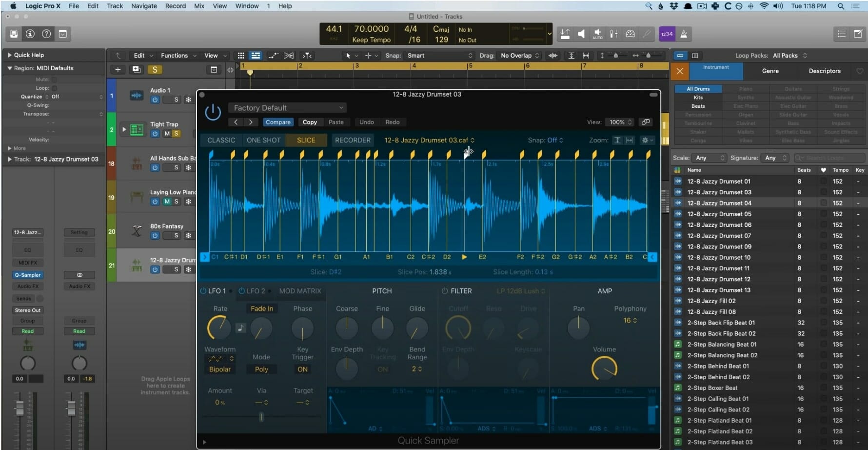Close the loop browser filter with X
Image resolution: width=868 pixels, height=450 pixels.
click(680, 71)
